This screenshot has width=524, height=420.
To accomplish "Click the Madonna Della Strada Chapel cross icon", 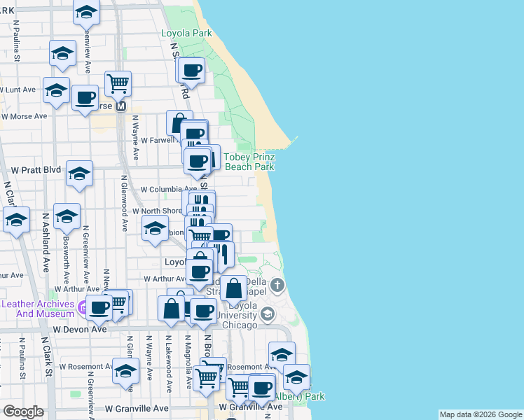I will click(277, 285).
